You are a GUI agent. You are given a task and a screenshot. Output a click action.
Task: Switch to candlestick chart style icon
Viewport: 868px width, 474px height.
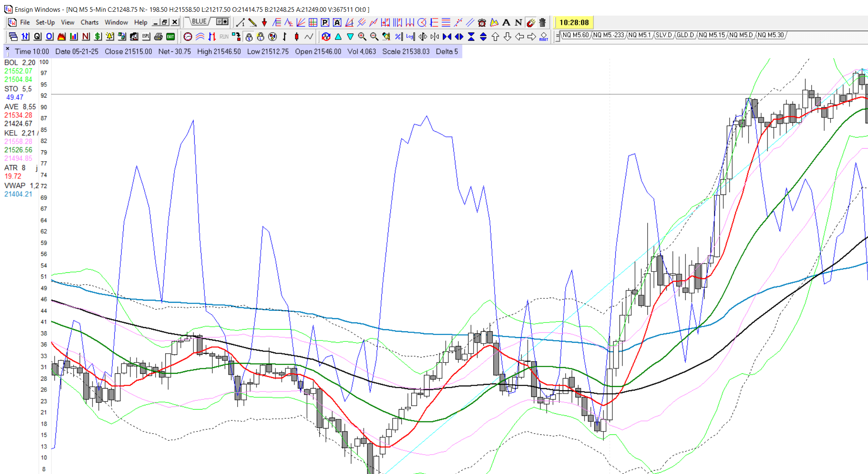296,37
